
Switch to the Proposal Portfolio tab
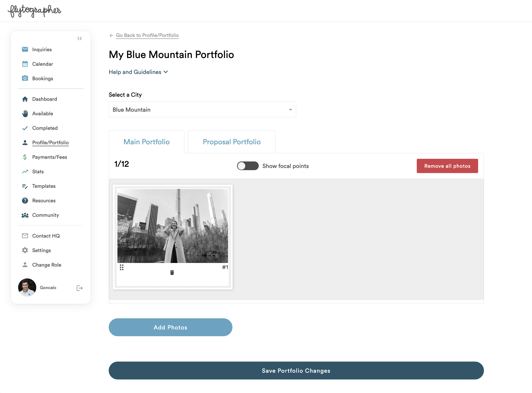click(x=231, y=142)
